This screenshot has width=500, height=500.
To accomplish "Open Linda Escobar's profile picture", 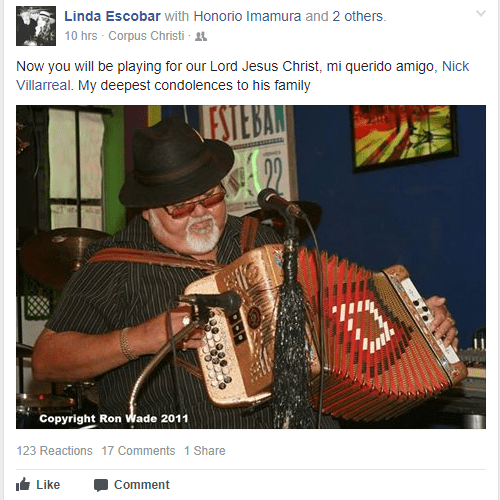I will [x=36, y=26].
